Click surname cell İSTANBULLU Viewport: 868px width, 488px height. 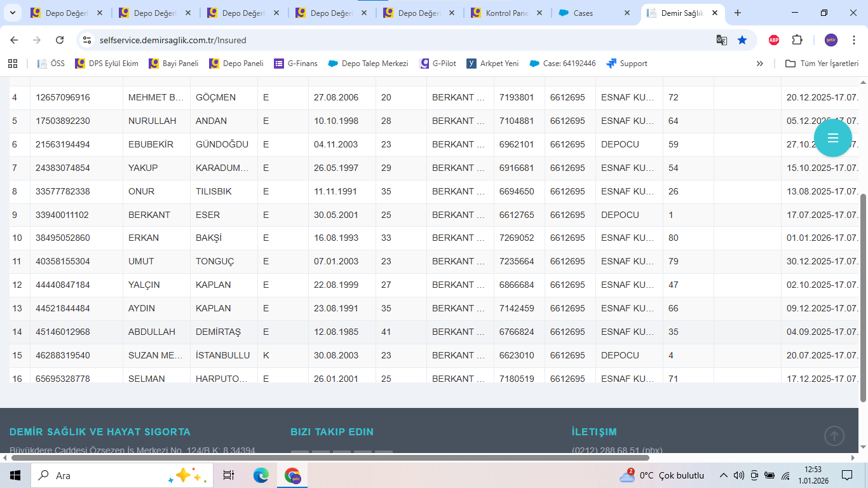pyautogui.click(x=223, y=355)
